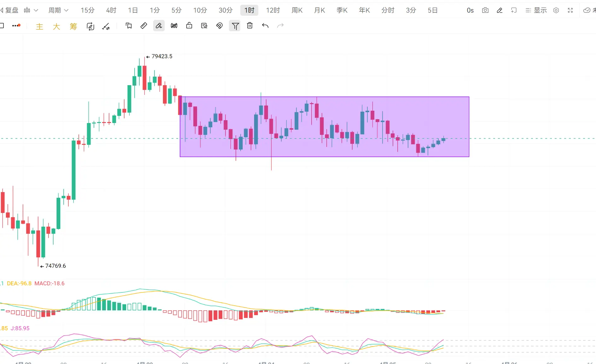Switch to 周K weekly candles

[297, 10]
